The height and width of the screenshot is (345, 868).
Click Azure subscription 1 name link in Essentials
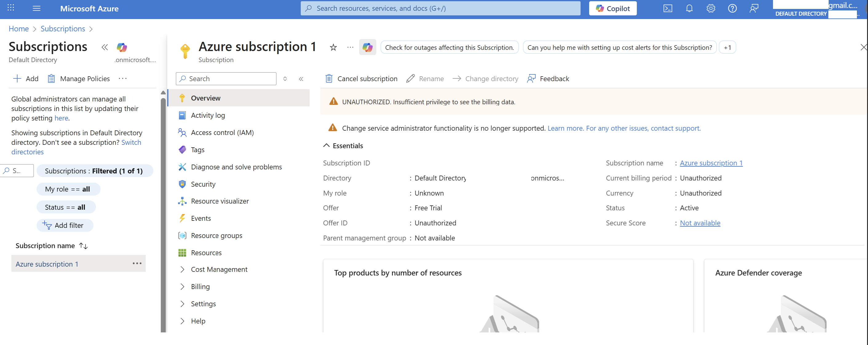click(711, 163)
